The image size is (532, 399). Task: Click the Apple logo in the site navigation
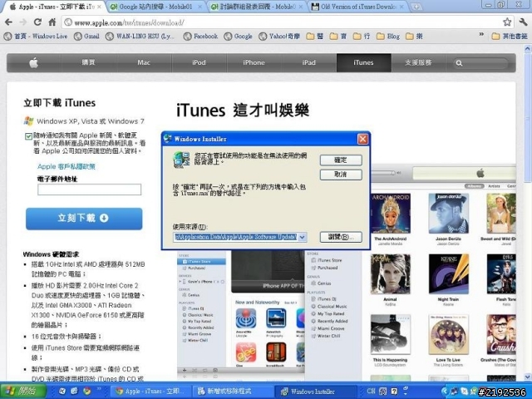tap(33, 62)
